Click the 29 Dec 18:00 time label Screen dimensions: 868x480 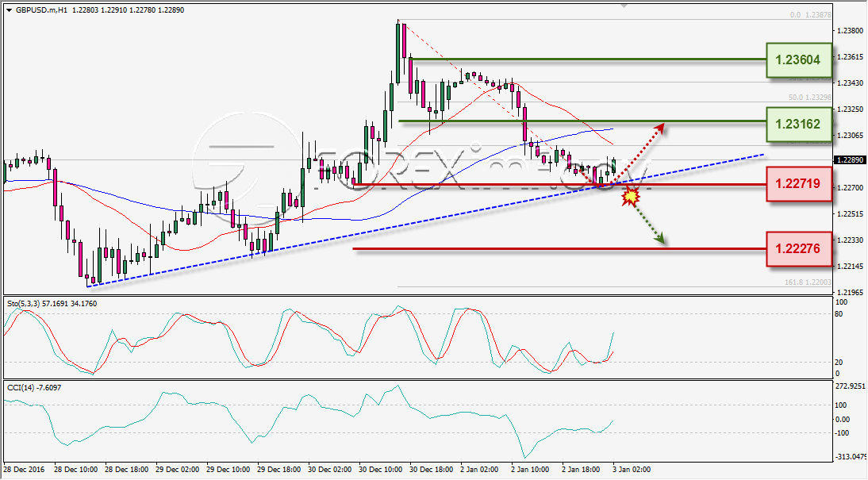point(279,470)
